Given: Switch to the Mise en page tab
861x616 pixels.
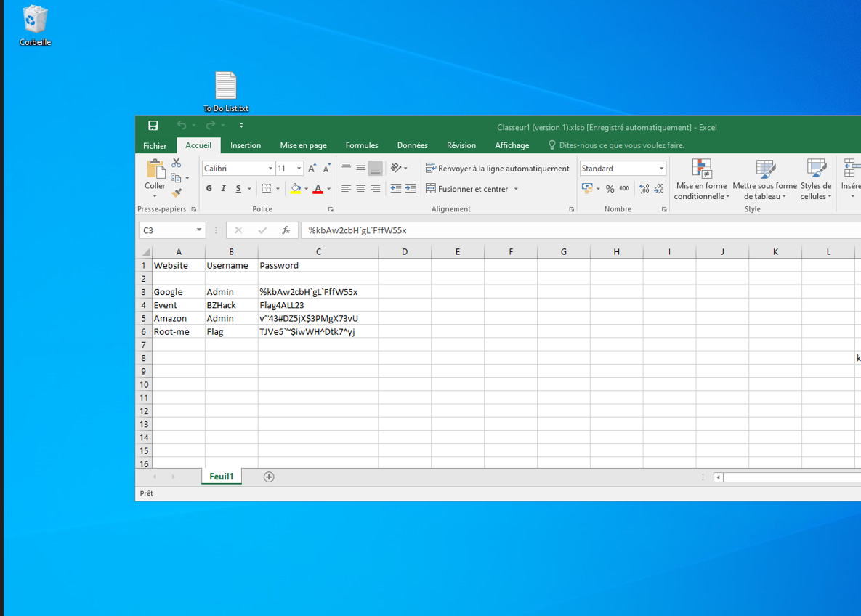Looking at the screenshot, I should [x=303, y=145].
